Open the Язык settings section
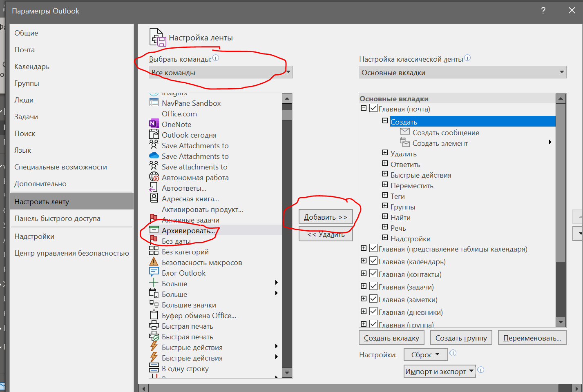Screen dimensions: 583x392 coord(71,150)
